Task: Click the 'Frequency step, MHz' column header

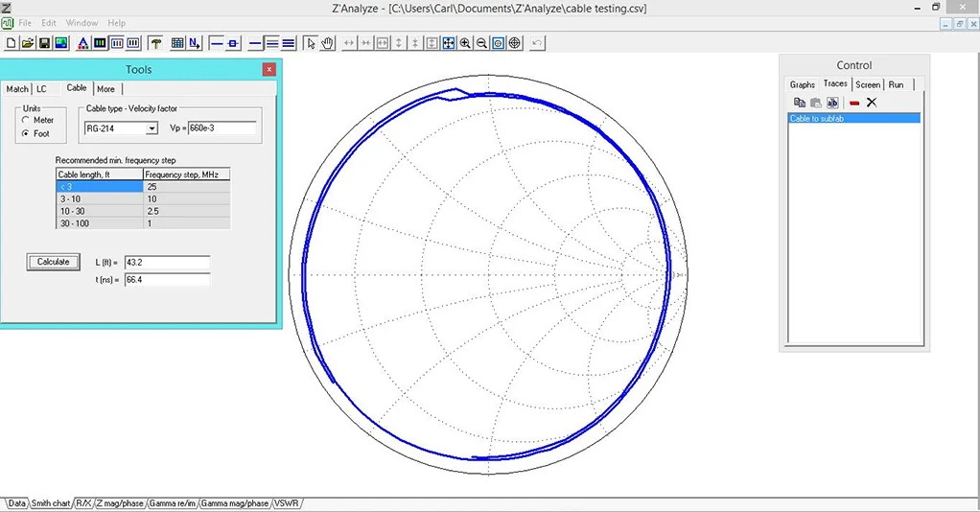Action: point(186,175)
